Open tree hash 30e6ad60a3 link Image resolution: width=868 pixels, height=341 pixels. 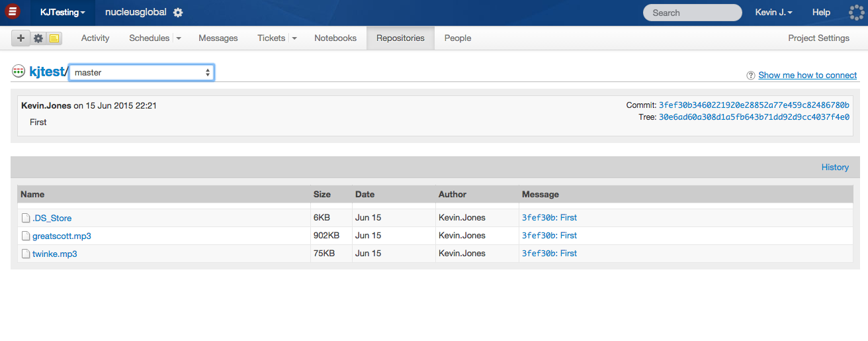click(754, 117)
